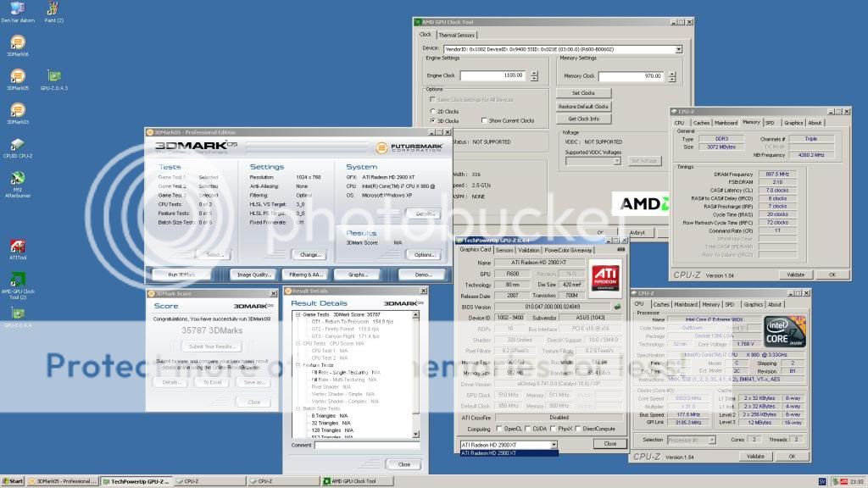Click the Restore Default Clocks button
This screenshot has width=868, height=488.
point(583,106)
